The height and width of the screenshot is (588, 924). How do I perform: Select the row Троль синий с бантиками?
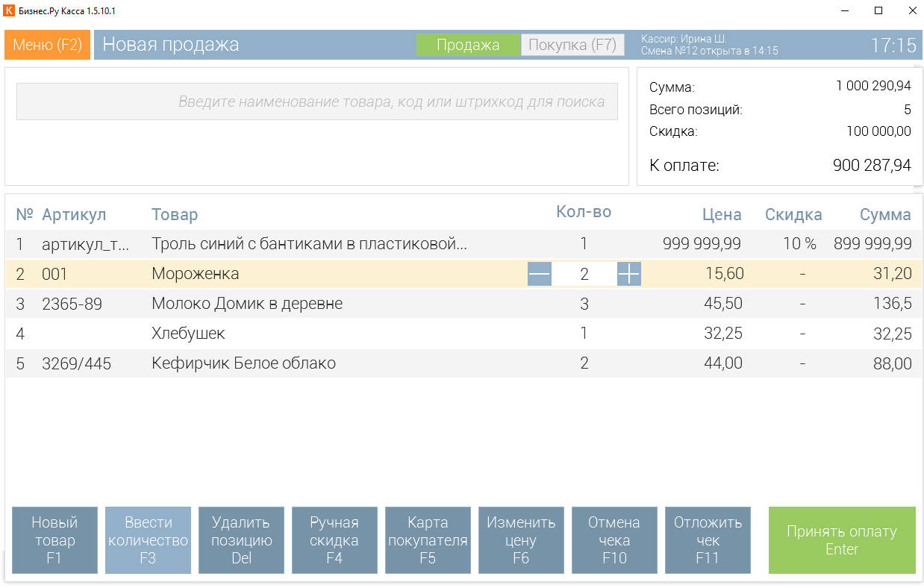tap(463, 244)
